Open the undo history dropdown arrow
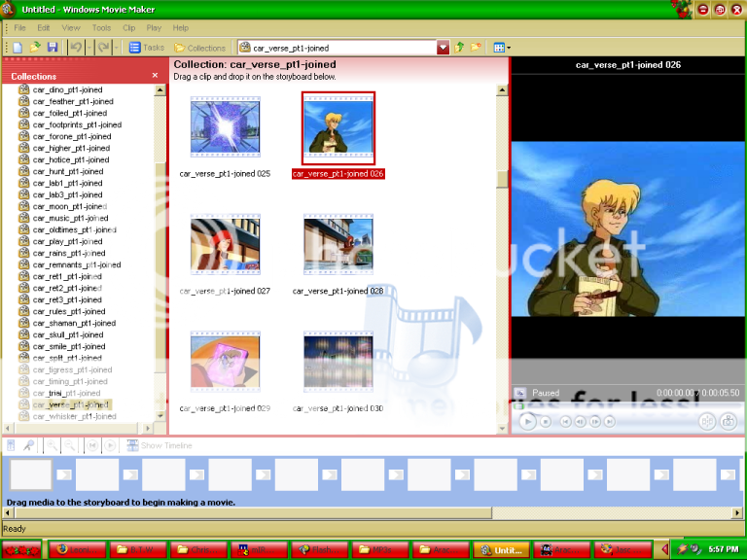Screen dimensions: 747x560 pos(89,48)
